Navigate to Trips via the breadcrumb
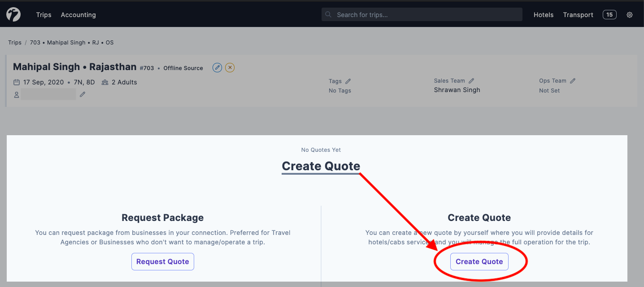The width and height of the screenshot is (644, 287). point(14,42)
